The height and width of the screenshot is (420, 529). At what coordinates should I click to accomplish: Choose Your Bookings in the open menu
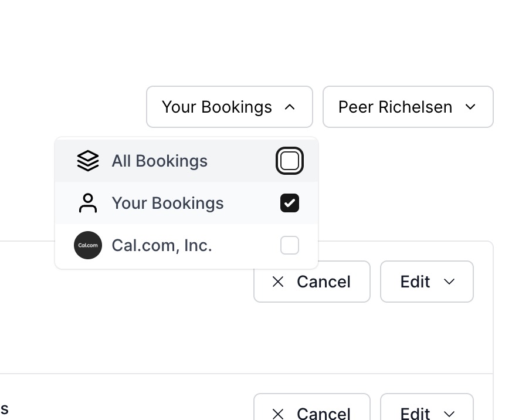coord(168,203)
